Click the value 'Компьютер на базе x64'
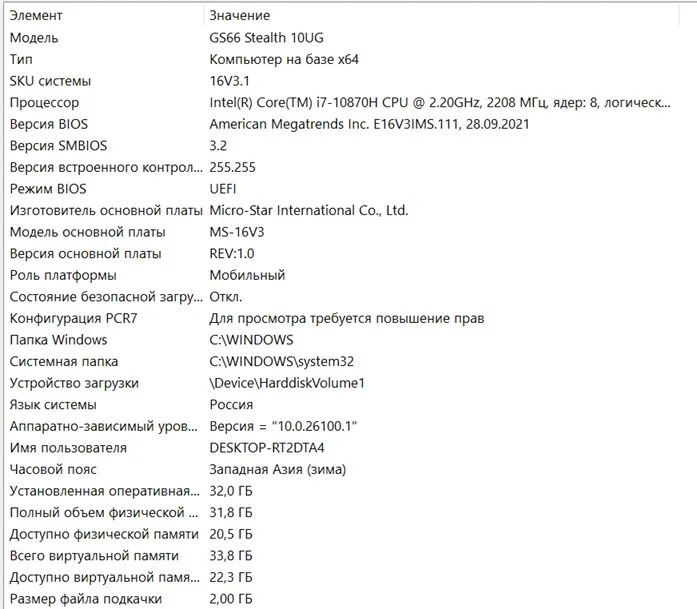 pos(284,59)
